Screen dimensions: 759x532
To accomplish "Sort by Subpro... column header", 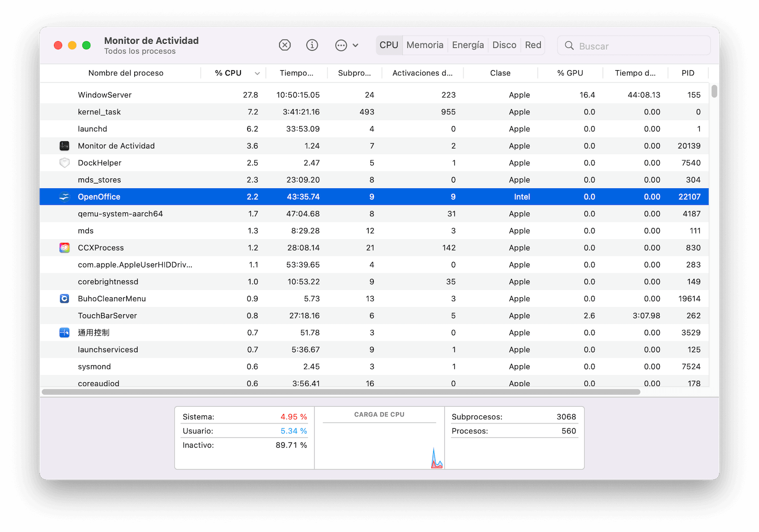I will coord(354,73).
